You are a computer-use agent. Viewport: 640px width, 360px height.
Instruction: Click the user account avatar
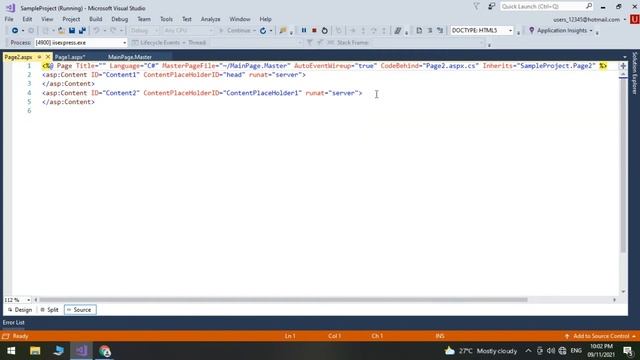tap(635, 19)
